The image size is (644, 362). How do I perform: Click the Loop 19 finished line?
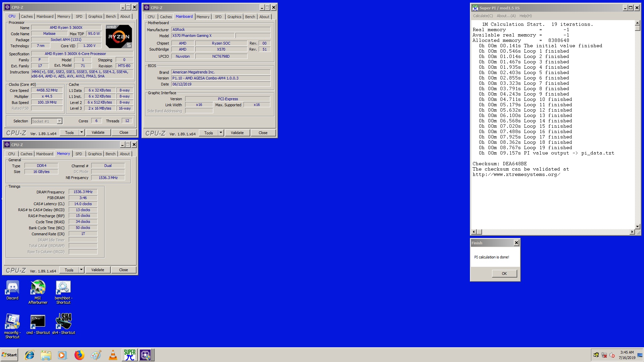[x=525, y=147]
